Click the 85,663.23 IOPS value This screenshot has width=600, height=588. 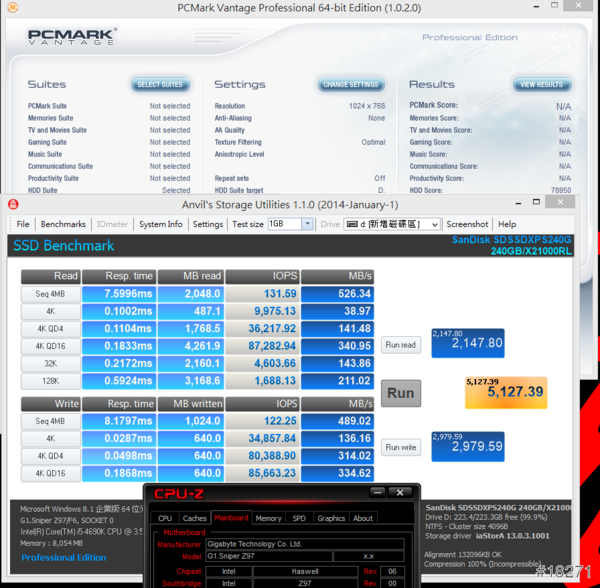(x=262, y=473)
